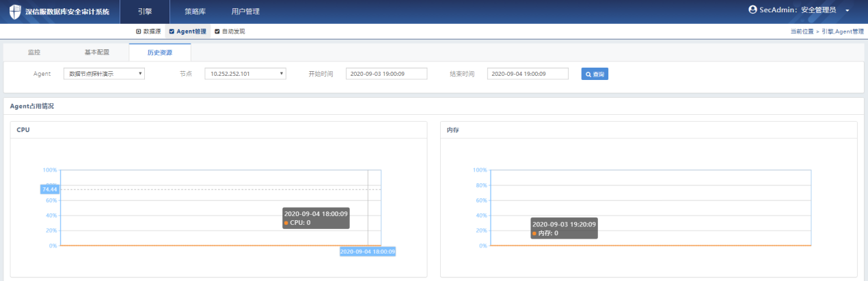Select the 历史资源 tab
The width and height of the screenshot is (868, 281).
pos(160,53)
